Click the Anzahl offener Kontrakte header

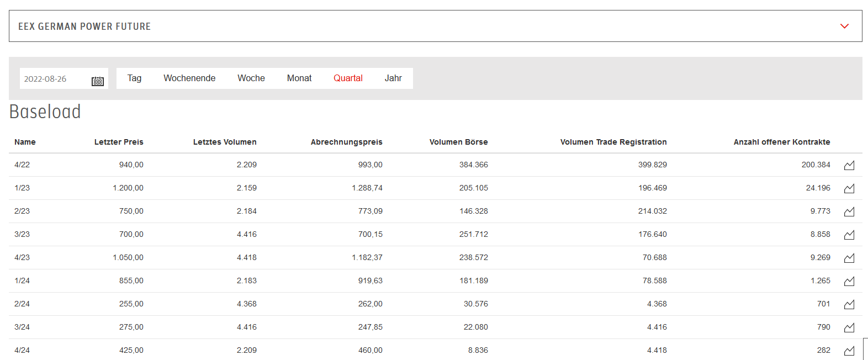click(x=782, y=142)
